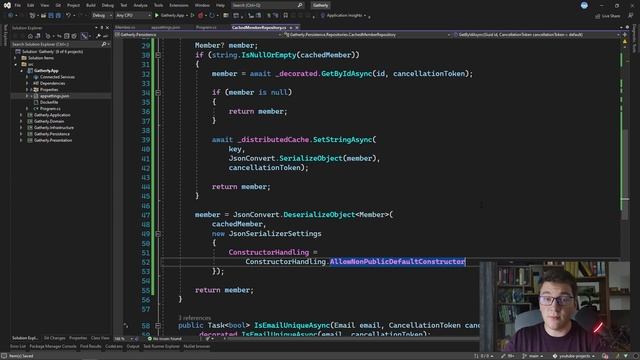Click the Solution 'Gatherly' root node icon
This screenshot has height=360, width=640.
pyautogui.click(x=18, y=51)
